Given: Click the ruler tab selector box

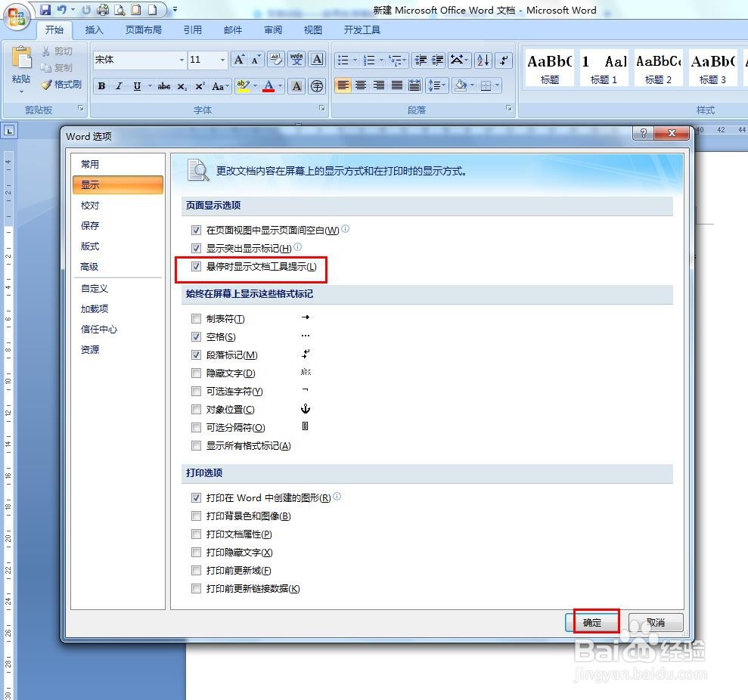Looking at the screenshot, I should (x=9, y=131).
